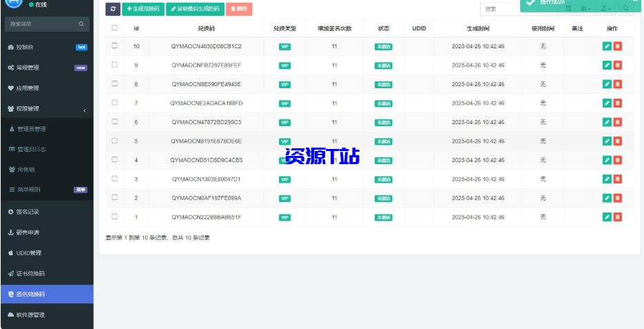Click the refresh table button
Image resolution: width=644 pixels, height=329 pixels.
point(113,9)
